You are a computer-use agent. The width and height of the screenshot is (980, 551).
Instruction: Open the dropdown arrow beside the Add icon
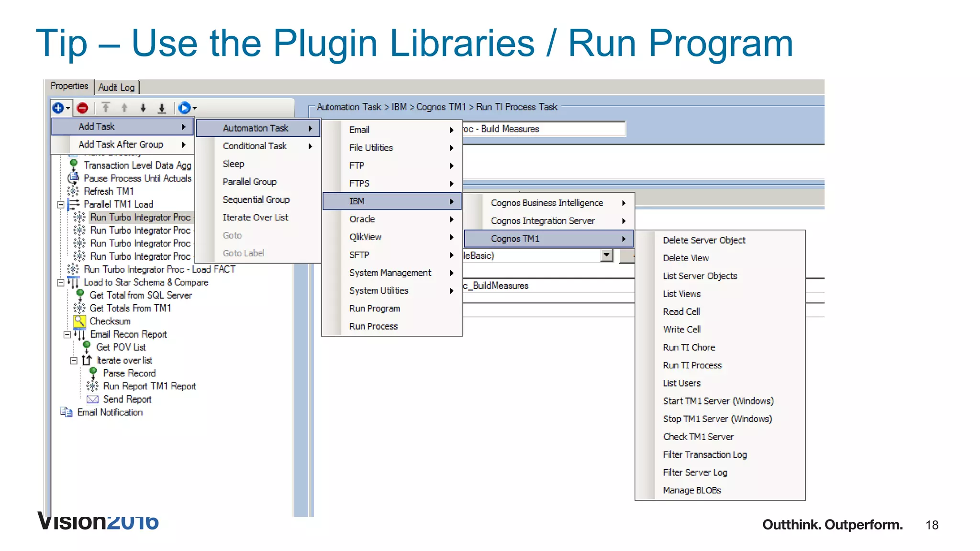(x=68, y=108)
